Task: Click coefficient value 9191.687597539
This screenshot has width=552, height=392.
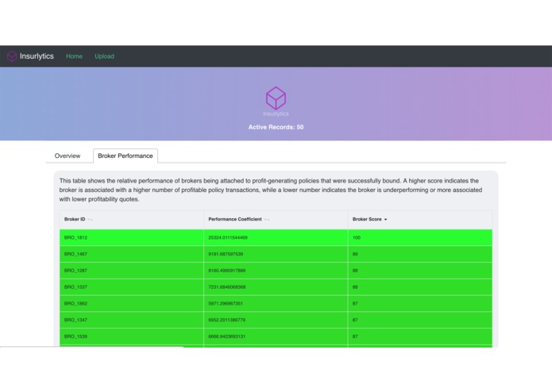Action: [x=226, y=254]
